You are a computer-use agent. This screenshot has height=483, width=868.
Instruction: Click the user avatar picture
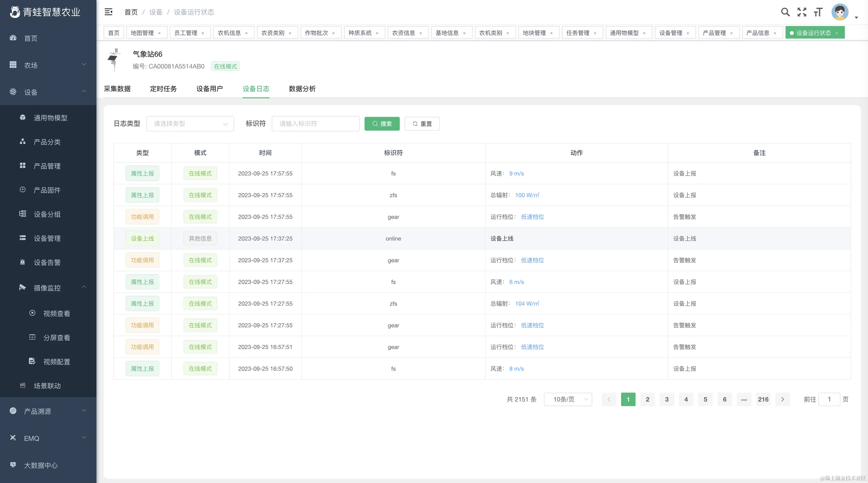tap(840, 12)
